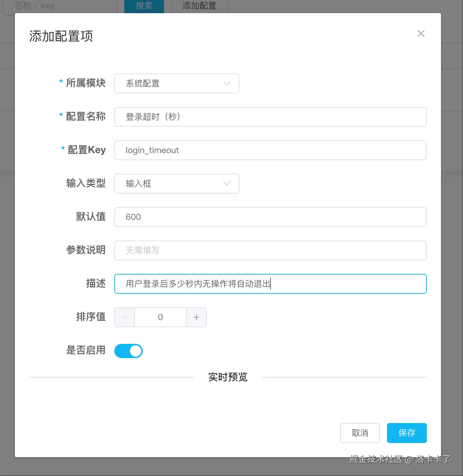Click the 实时预览 divider label
Screen dimensions: 463x476
[228, 377]
